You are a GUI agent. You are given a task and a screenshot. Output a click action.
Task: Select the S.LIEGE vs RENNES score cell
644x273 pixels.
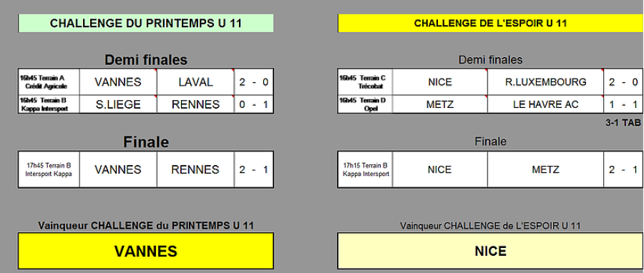tap(254, 104)
